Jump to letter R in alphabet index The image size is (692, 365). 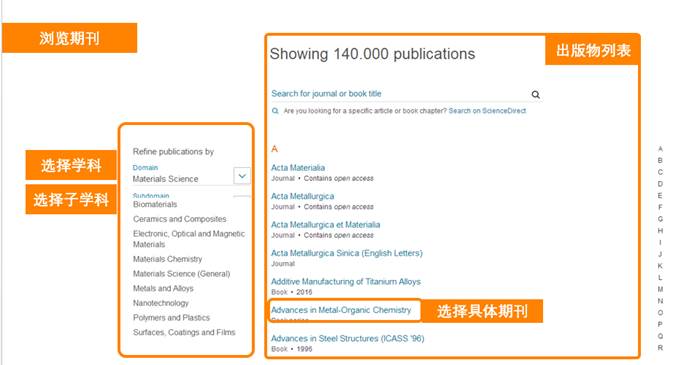660,347
